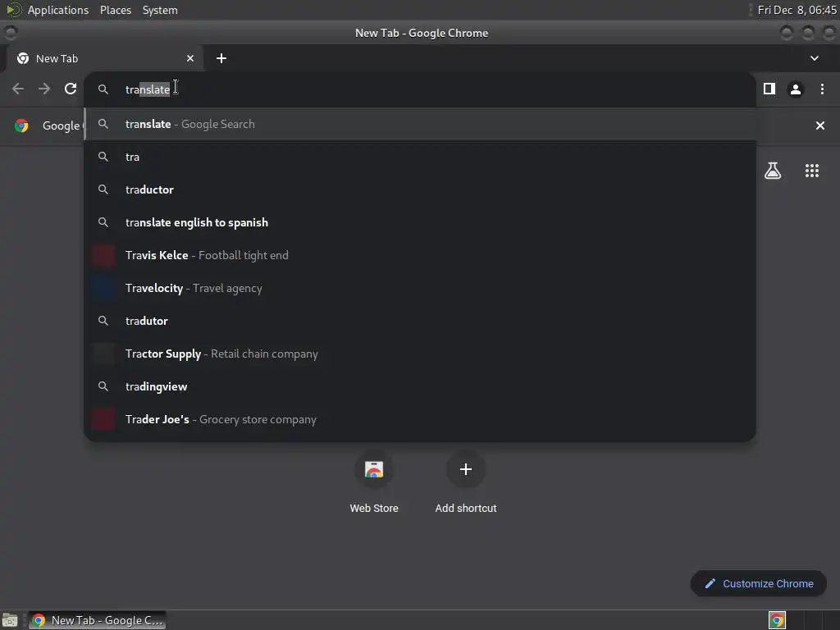Open the window menu in title bar

point(11,33)
